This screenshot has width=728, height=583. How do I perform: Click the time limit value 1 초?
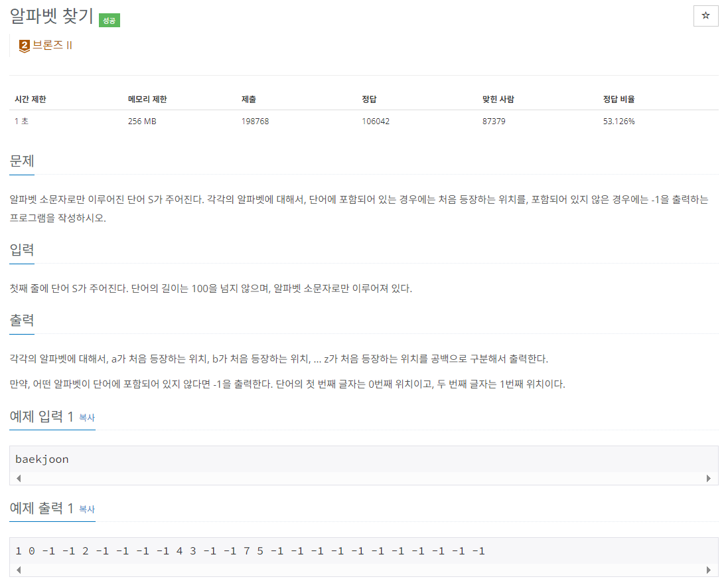pos(21,122)
